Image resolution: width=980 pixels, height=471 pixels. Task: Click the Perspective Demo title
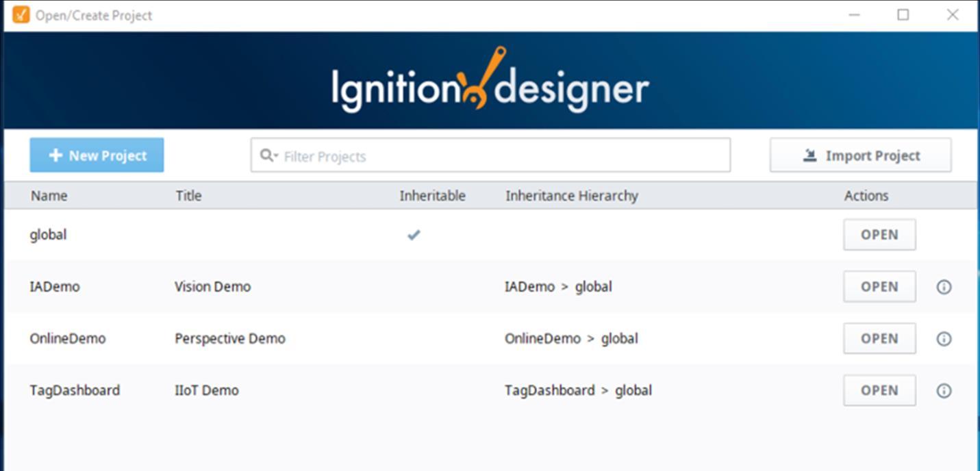pyautogui.click(x=230, y=339)
